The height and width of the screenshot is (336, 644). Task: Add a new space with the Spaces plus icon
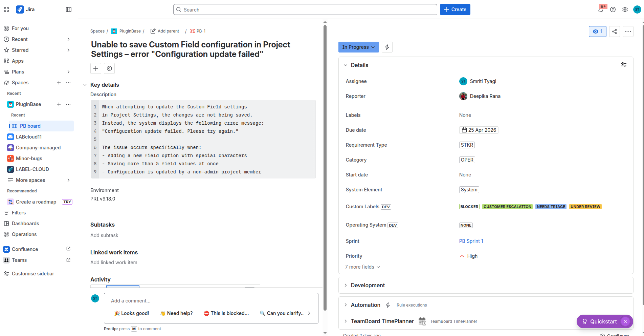coord(59,83)
